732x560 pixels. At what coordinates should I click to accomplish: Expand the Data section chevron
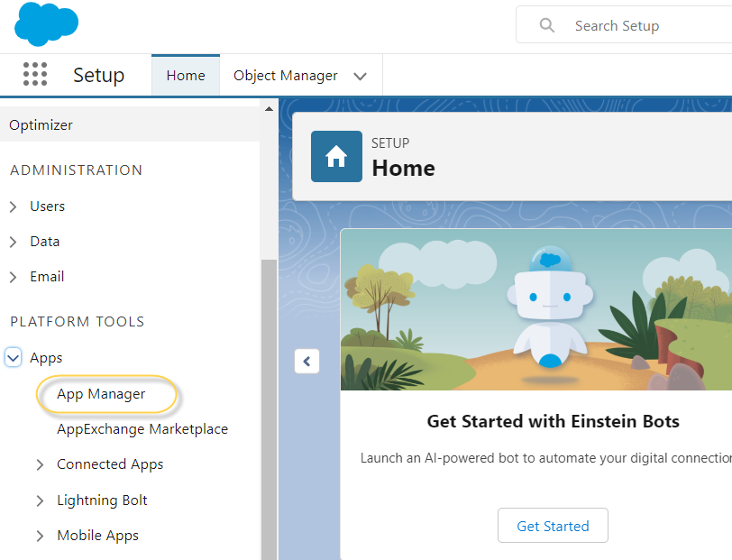[x=13, y=242]
